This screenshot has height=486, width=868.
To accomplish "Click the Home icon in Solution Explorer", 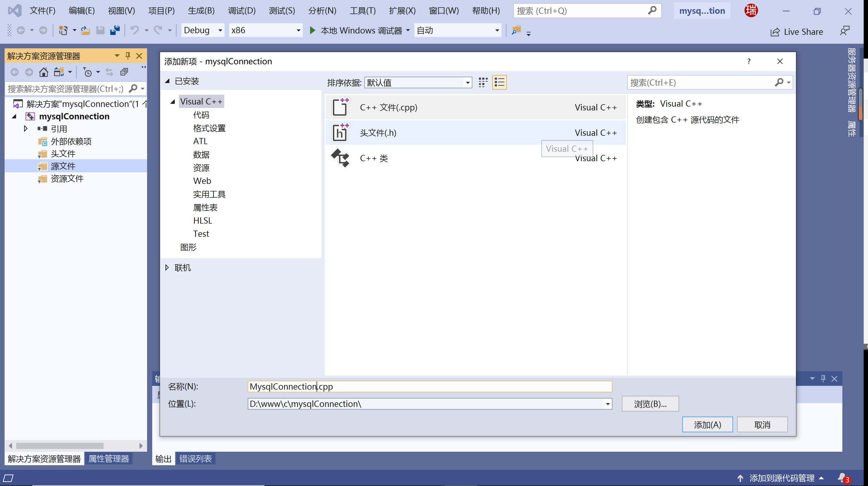I will point(43,72).
